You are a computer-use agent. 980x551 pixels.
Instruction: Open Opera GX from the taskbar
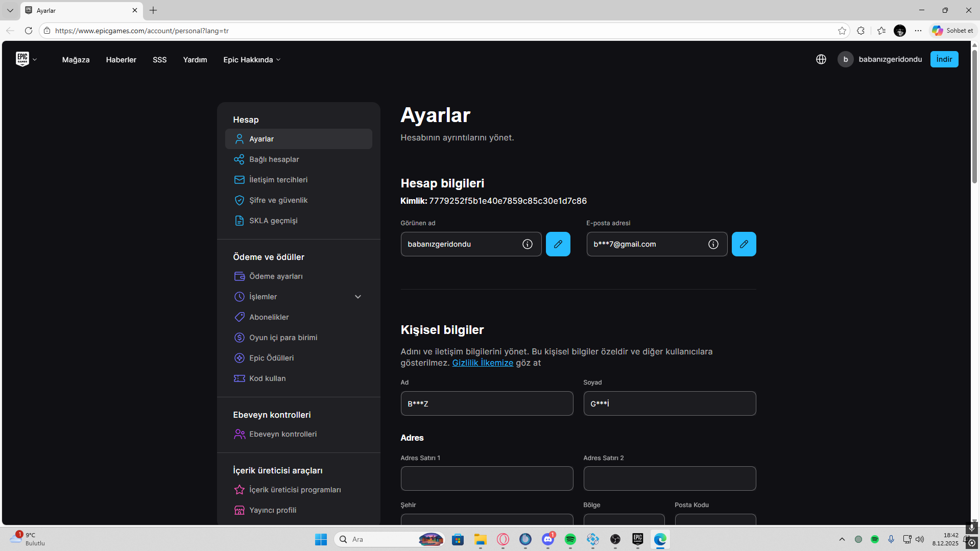(503, 539)
